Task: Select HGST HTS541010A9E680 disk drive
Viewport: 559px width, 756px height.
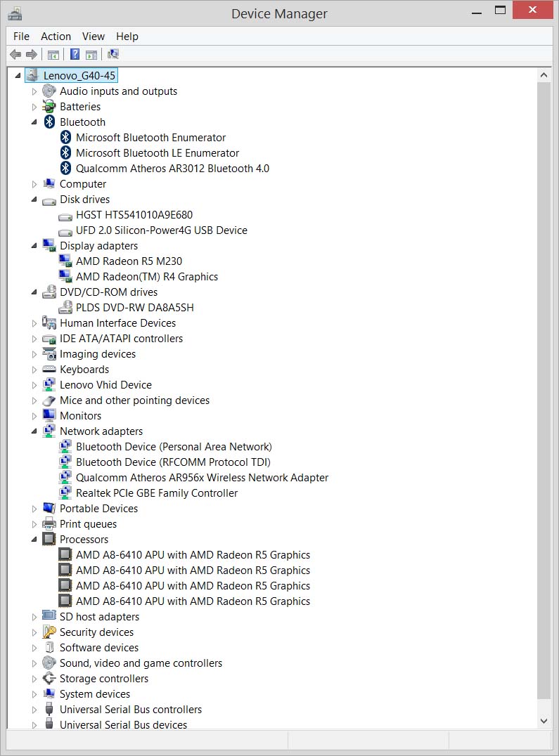Action: tap(134, 214)
